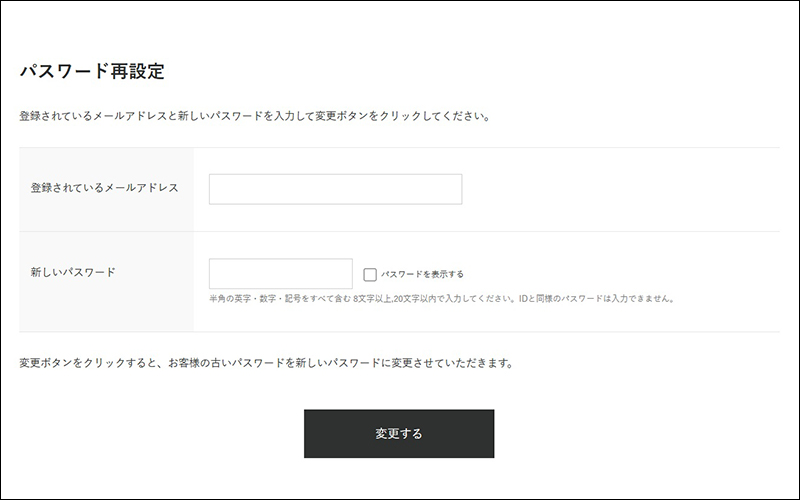Click the instruction sentence under the heading

(x=254, y=116)
